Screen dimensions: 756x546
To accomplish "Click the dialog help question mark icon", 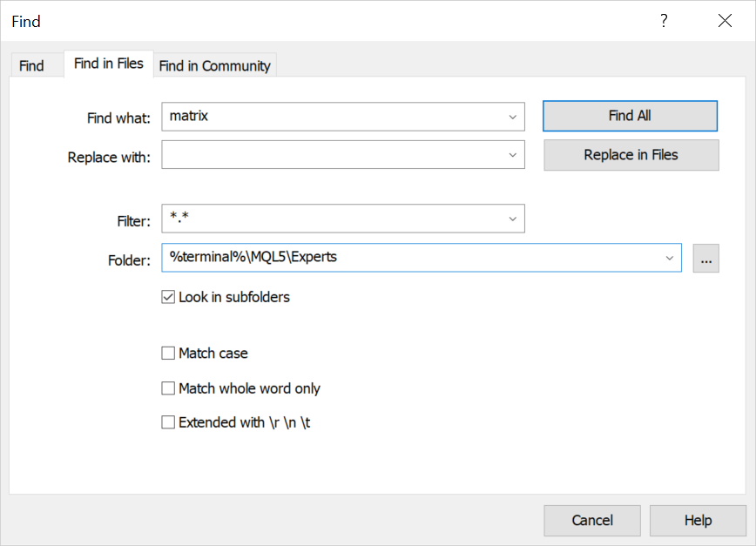I will pyautogui.click(x=664, y=21).
